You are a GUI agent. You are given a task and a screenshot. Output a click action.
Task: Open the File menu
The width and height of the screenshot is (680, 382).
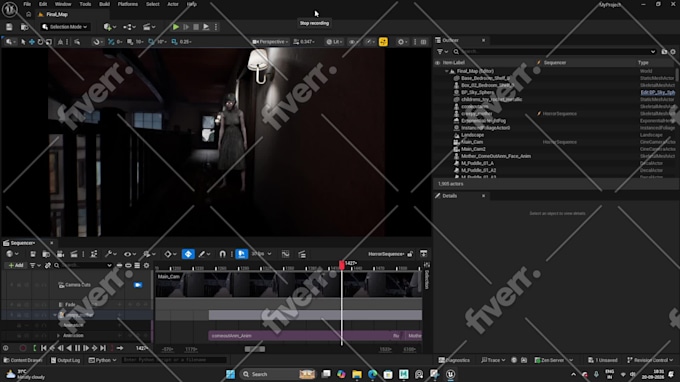pos(27,4)
